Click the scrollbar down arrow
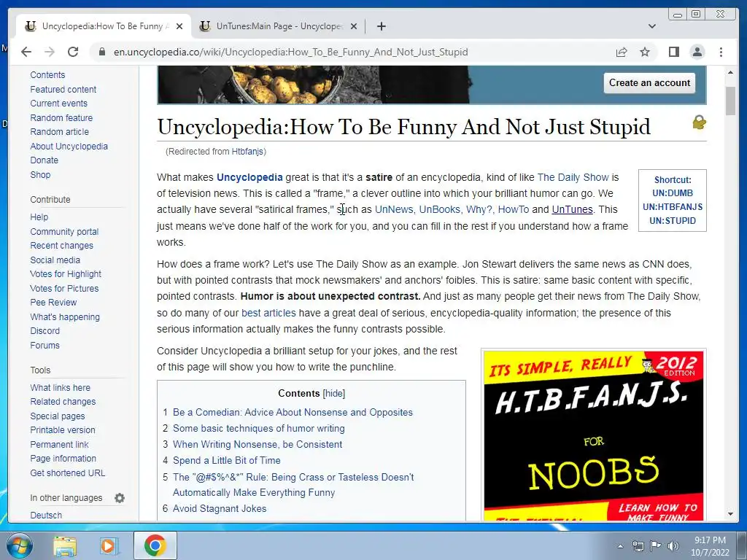Screen dimensions: 747x560 click(730, 514)
